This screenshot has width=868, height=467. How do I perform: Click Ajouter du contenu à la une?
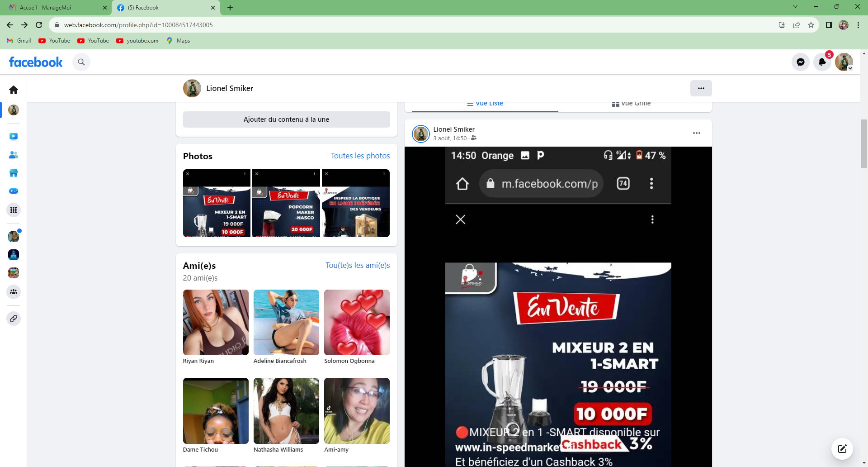286,119
